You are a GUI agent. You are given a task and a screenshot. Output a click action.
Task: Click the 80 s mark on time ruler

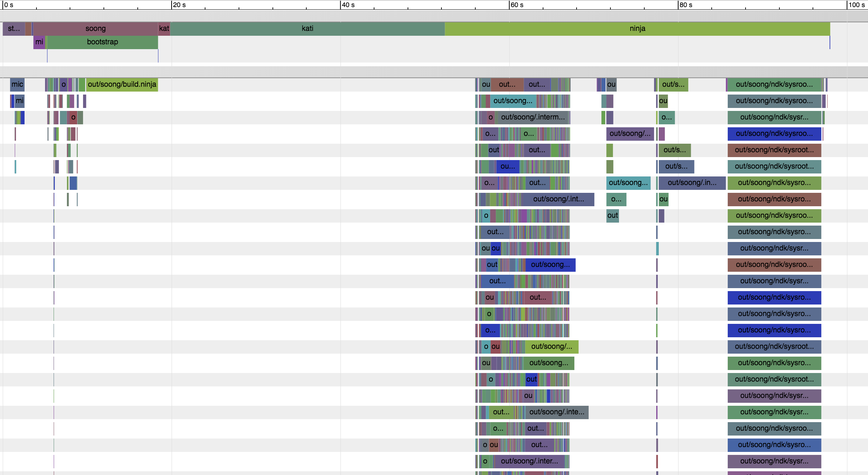tap(686, 5)
